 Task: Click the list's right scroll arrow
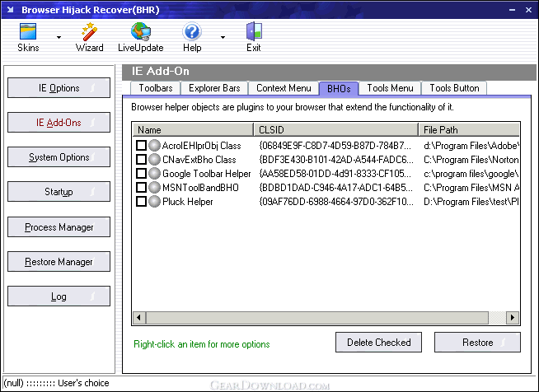513,317
